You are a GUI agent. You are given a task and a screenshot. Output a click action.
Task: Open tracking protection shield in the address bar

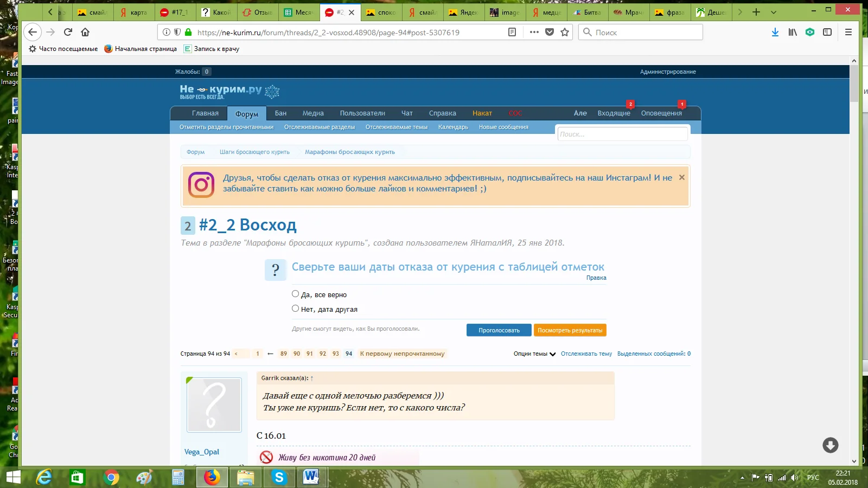pos(177,32)
